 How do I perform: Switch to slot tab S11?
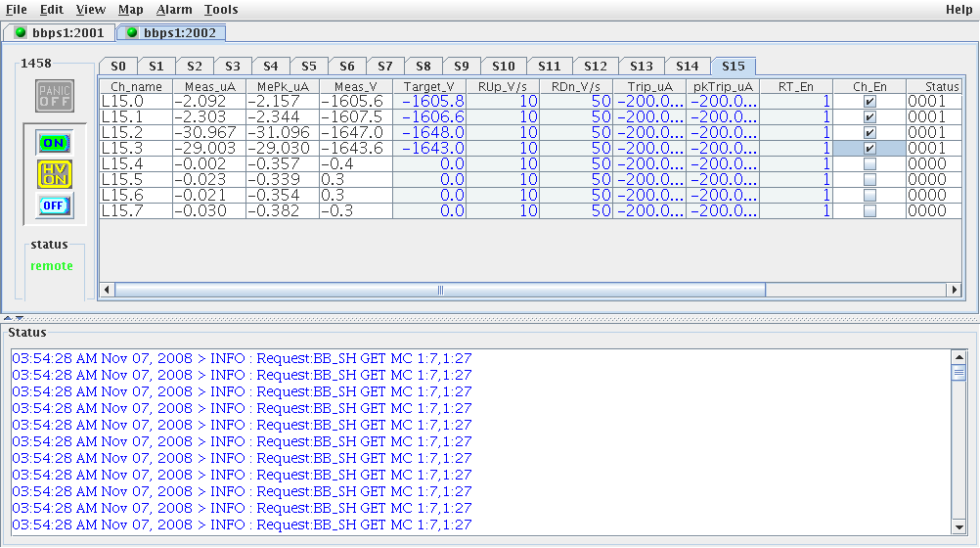pos(550,67)
